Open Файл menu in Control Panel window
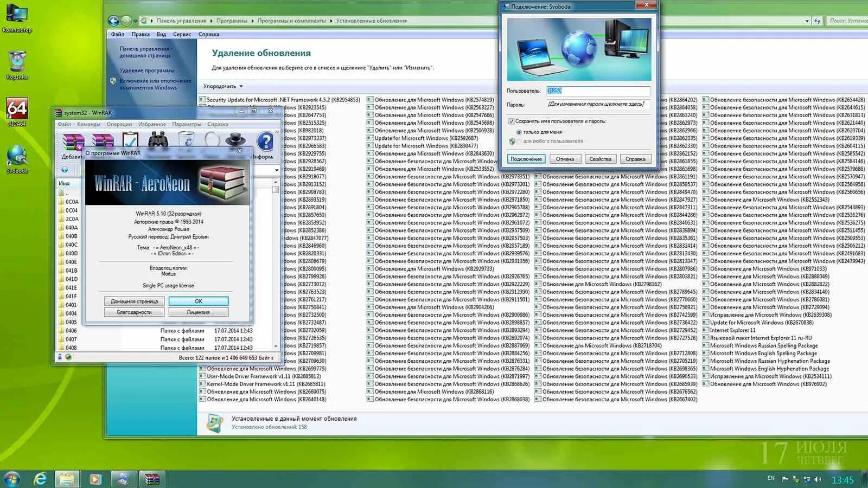Image resolution: width=868 pixels, height=488 pixels. 118,34
